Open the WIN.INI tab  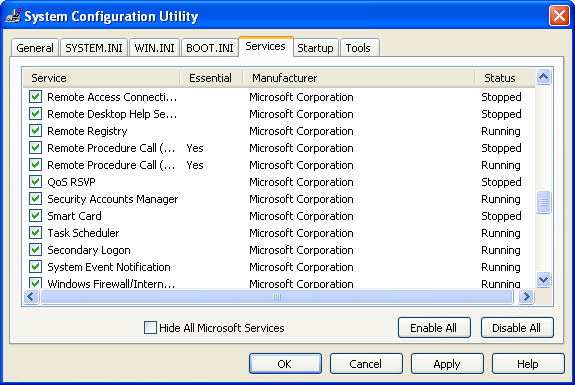154,48
